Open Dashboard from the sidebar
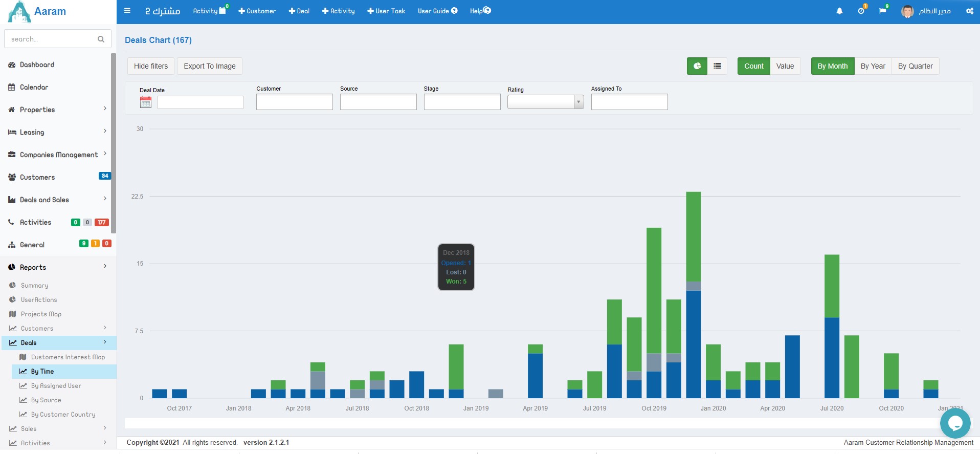The image size is (980, 454). pos(37,64)
